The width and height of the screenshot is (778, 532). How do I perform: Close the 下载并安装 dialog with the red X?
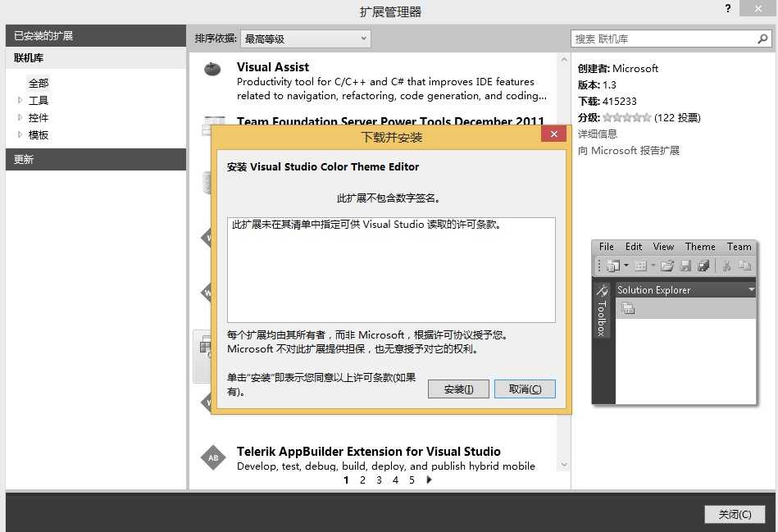click(553, 134)
